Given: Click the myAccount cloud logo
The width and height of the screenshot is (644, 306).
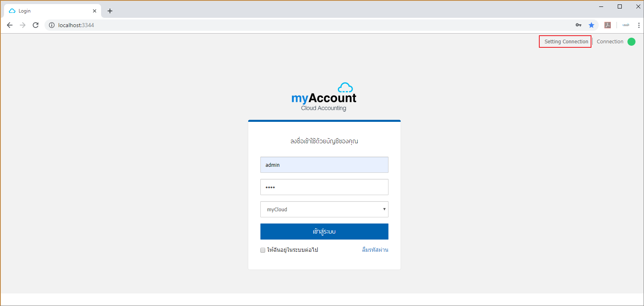Looking at the screenshot, I should click(324, 97).
